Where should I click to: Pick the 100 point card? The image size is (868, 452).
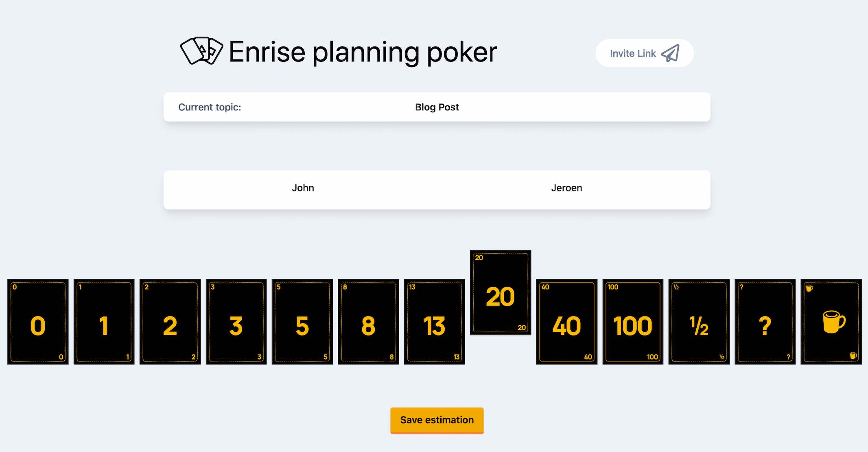click(x=633, y=322)
